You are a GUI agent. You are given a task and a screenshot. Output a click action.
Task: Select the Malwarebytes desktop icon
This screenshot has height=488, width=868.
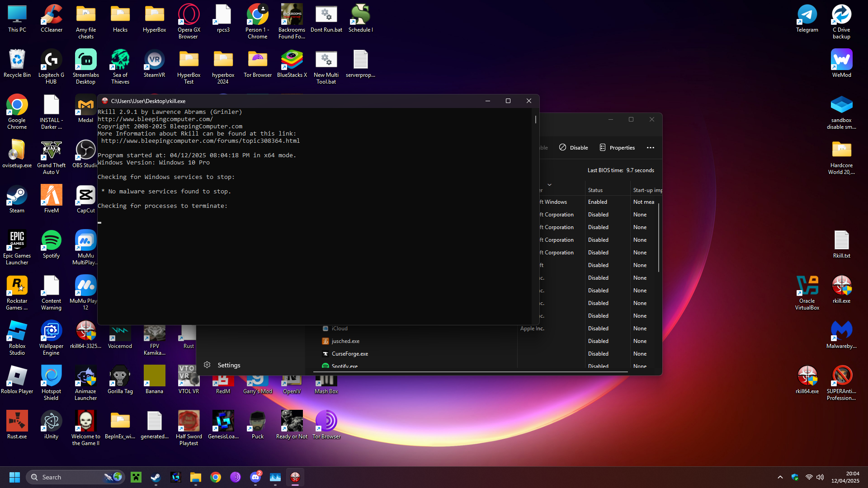(841, 335)
